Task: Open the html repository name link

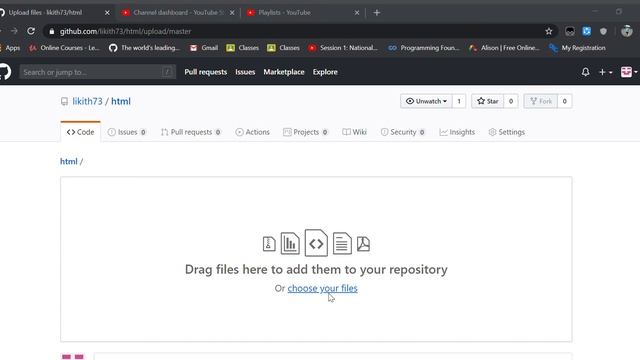Action: coord(121,101)
